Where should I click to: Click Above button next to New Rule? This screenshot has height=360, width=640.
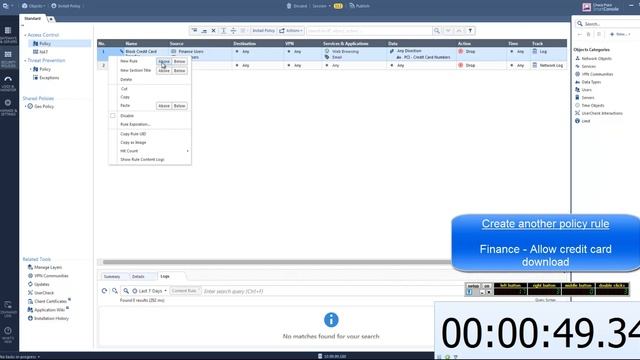pos(164,61)
